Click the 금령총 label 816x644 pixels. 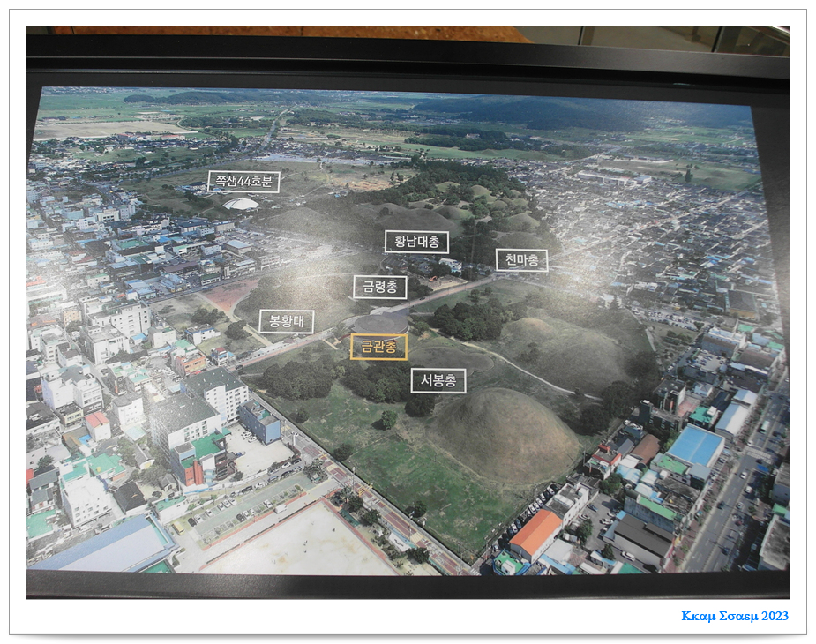coord(380,287)
